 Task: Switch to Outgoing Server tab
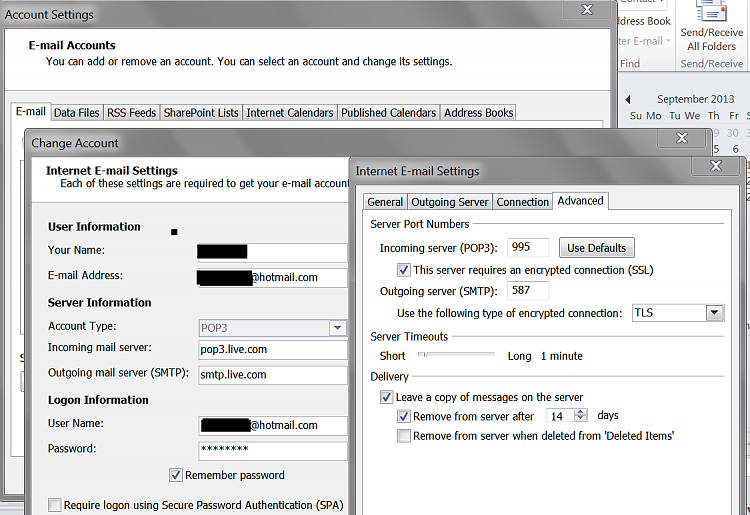pos(450,202)
